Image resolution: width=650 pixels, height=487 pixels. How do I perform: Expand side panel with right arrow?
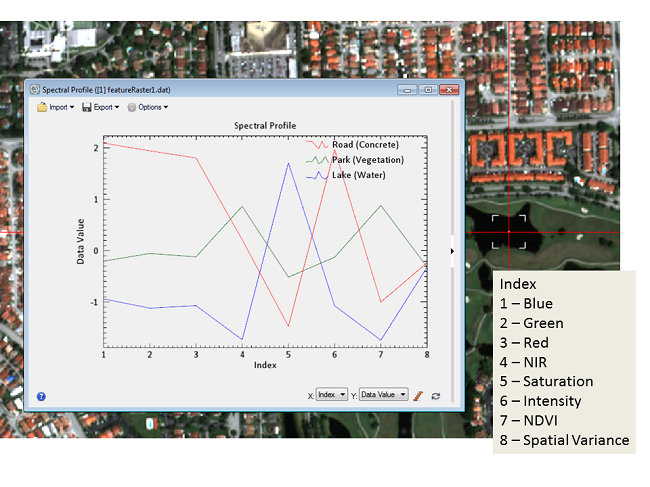pos(453,251)
